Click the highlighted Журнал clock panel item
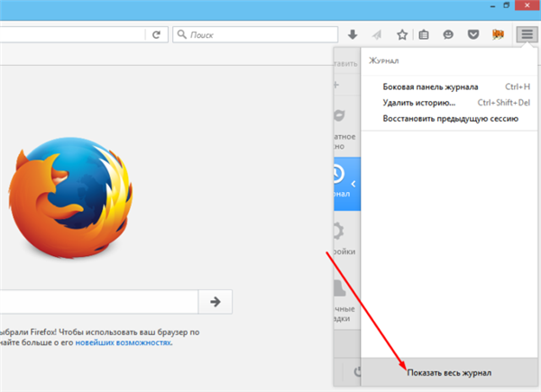The image size is (541, 392). coord(347,184)
